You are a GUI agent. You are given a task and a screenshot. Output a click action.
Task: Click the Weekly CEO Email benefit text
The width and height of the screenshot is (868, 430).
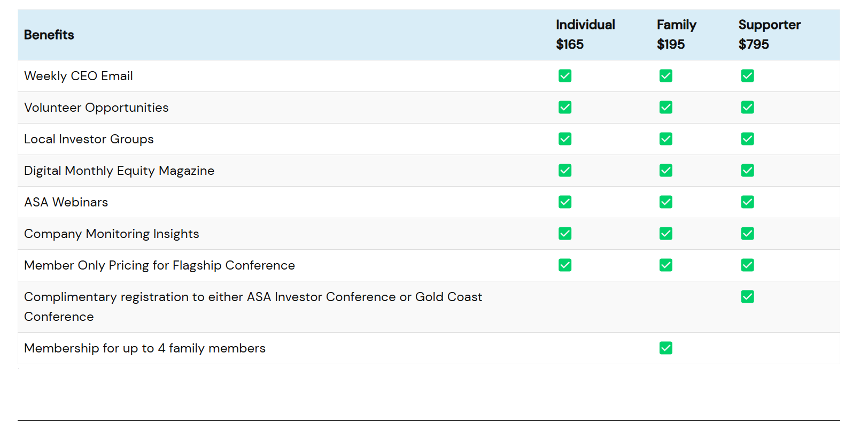79,76
